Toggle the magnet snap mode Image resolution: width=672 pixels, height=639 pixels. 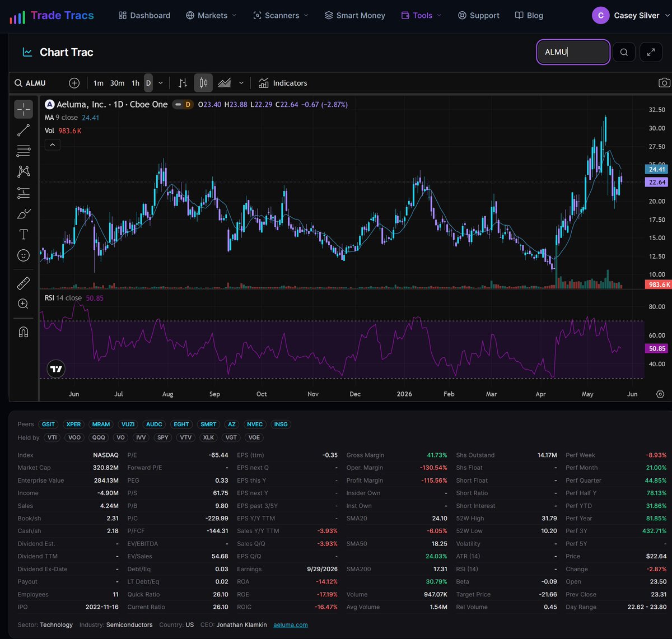click(x=24, y=332)
